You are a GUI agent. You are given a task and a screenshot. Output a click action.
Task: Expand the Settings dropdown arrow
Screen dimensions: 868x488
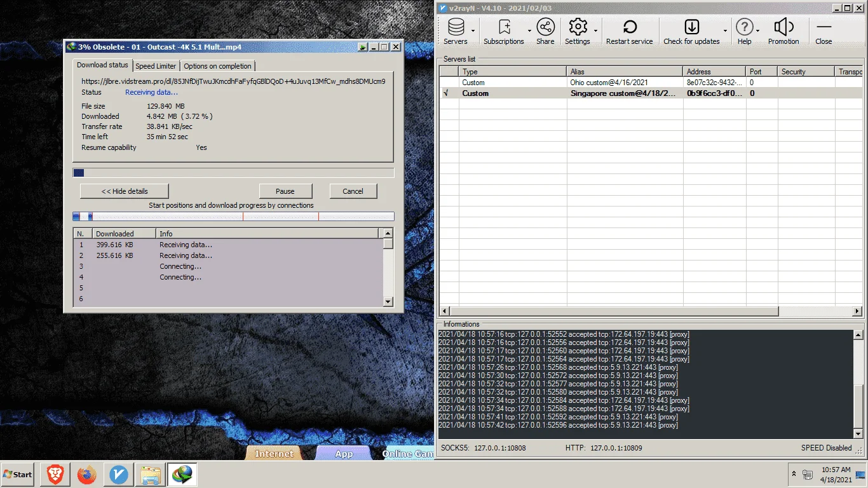(595, 31)
